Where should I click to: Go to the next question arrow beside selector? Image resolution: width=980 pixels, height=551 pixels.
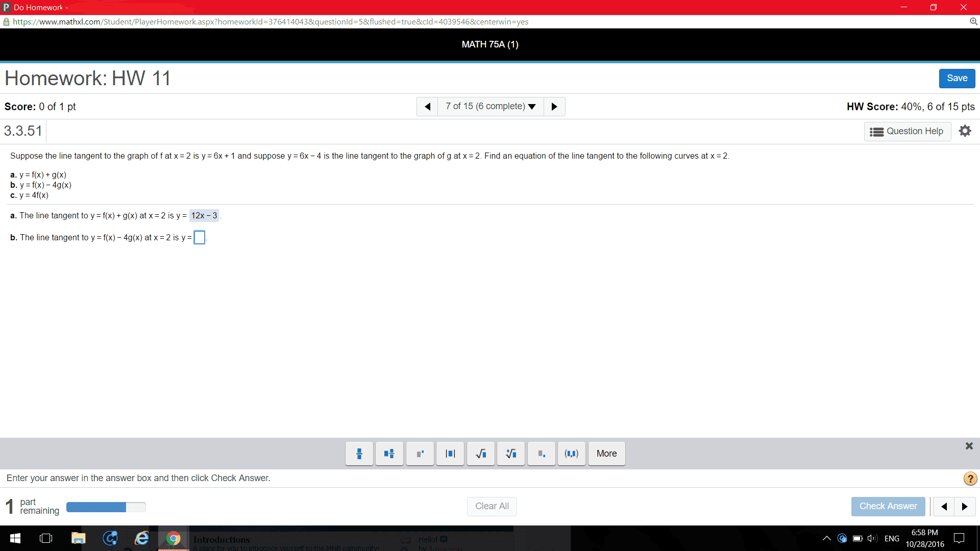tap(554, 107)
